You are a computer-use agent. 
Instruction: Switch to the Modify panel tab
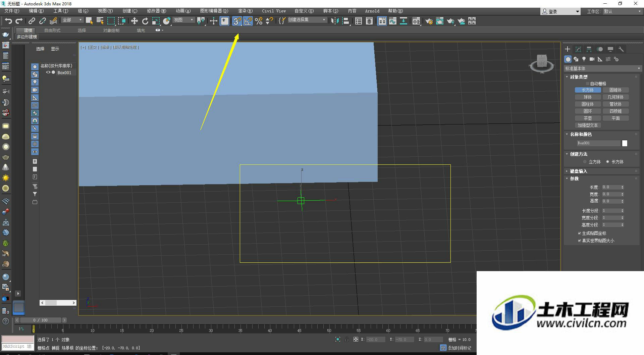(578, 49)
